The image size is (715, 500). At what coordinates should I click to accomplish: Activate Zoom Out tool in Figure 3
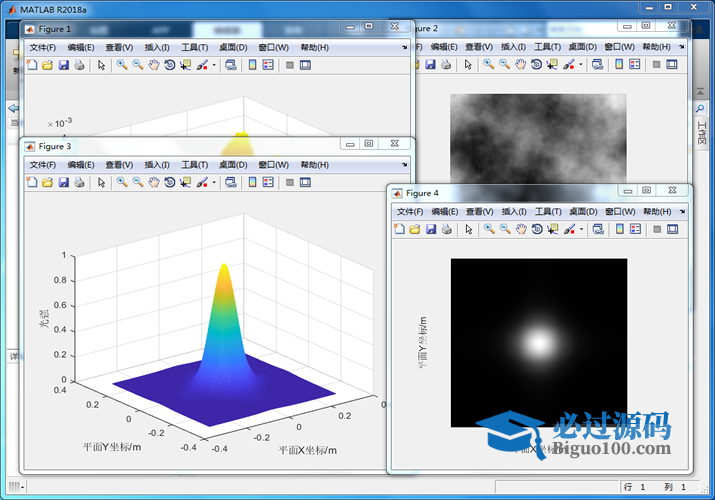coord(138,182)
